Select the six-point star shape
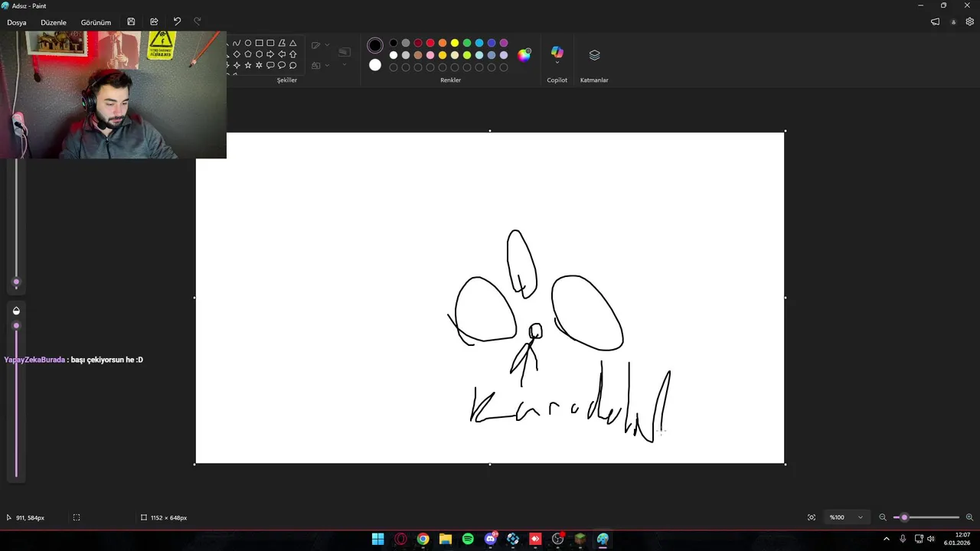The height and width of the screenshot is (551, 980). click(x=259, y=65)
